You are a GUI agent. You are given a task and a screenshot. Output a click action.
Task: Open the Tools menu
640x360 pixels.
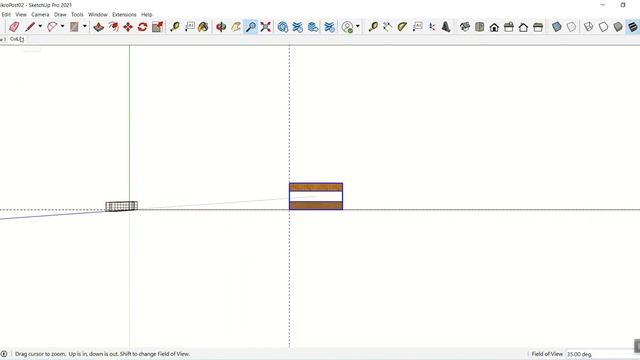pos(77,14)
